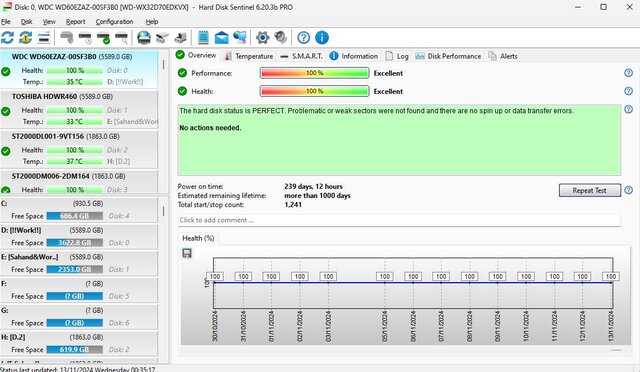Image resolution: width=640 pixels, height=372 pixels.
Task: Click the comment field to add comment
Action: coord(399,220)
